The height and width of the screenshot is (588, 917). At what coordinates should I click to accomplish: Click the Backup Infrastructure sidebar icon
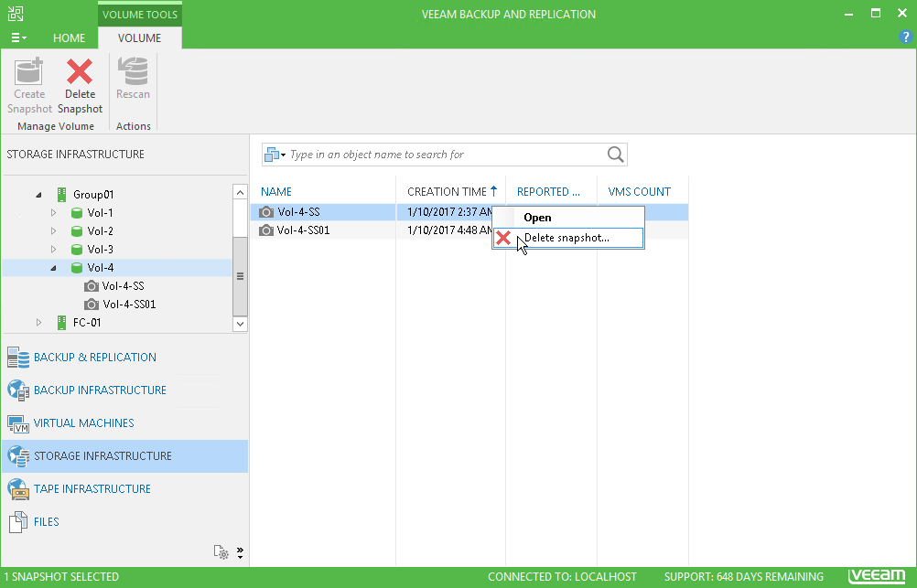18,390
